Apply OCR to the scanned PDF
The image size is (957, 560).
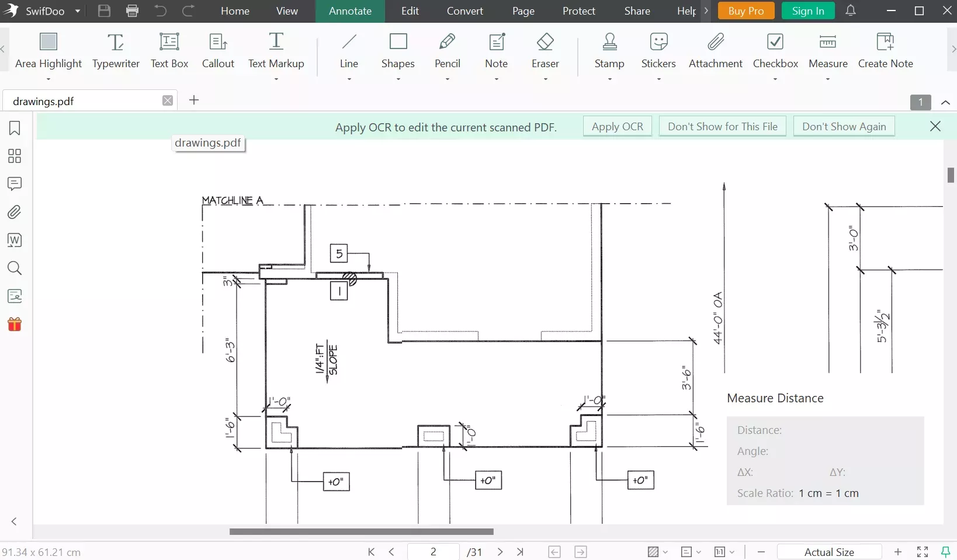pyautogui.click(x=617, y=126)
